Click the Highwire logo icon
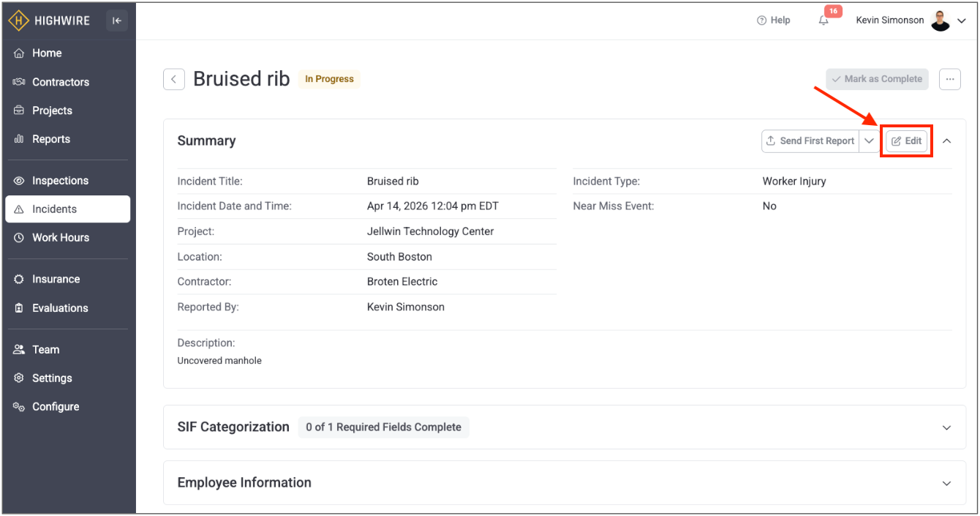Image resolution: width=980 pixels, height=516 pixels. [x=19, y=20]
